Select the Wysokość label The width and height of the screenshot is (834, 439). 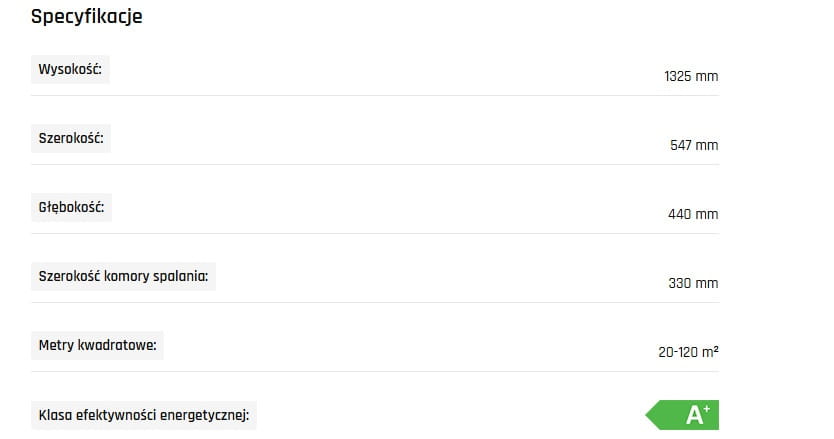[71, 70]
